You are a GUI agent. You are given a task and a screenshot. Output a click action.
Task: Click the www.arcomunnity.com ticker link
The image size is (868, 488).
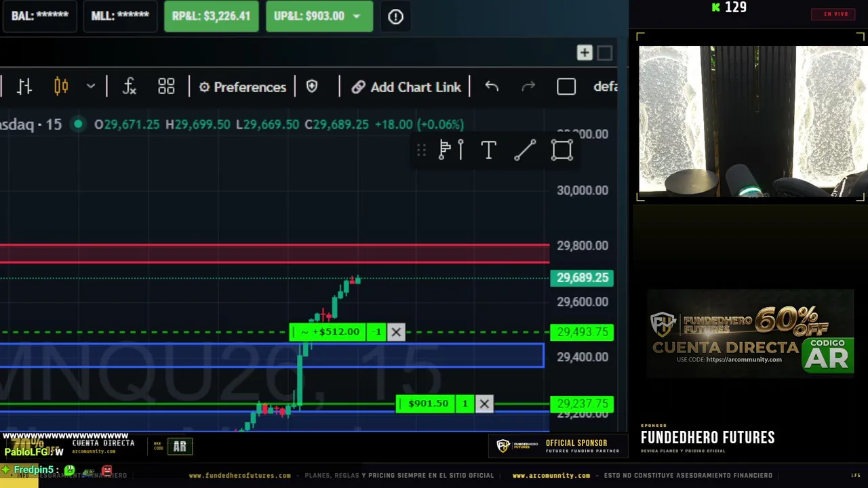click(551, 476)
